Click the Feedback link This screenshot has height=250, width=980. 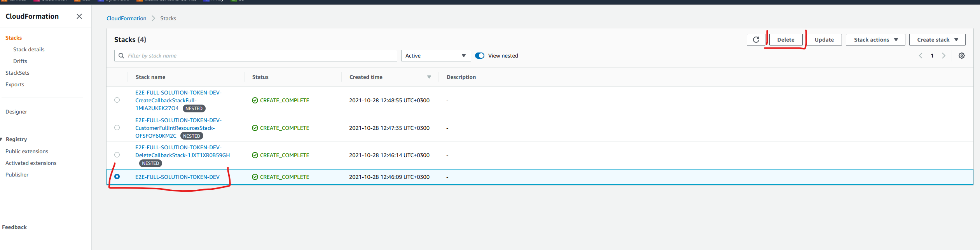point(14,227)
